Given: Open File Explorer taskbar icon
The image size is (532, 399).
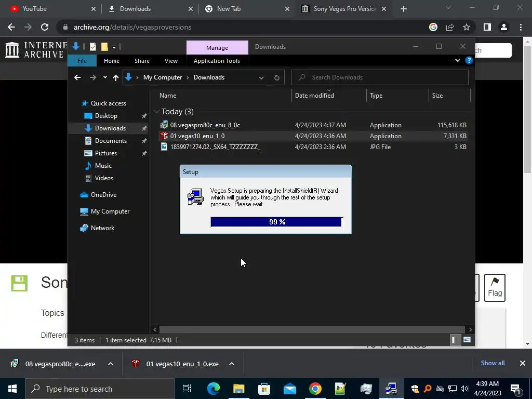Looking at the screenshot, I should coord(239,389).
